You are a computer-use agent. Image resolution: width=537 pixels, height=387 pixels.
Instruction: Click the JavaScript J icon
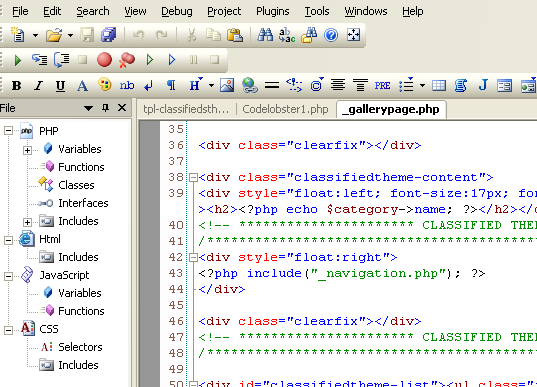coord(483,85)
